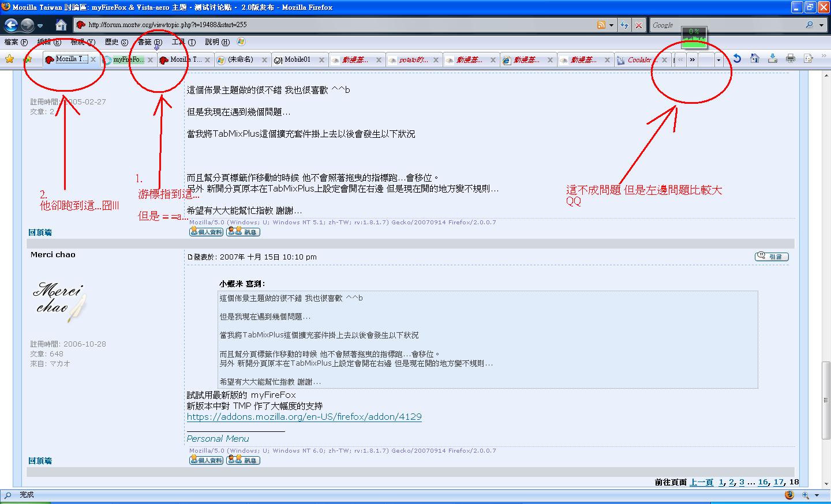The image size is (831, 504).
Task: Open the search engine dropdown arrow
Action: pyautogui.click(x=821, y=25)
